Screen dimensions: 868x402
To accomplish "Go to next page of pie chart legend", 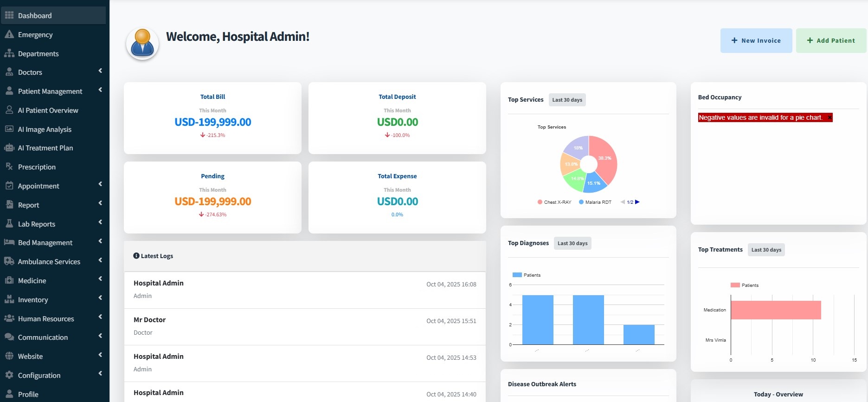I will (637, 202).
